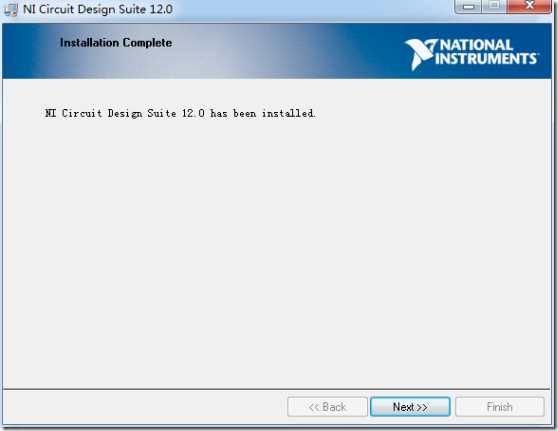Image resolution: width=558 pixels, height=431 pixels.
Task: Click the 'has been installed' message text
Action: (180, 113)
